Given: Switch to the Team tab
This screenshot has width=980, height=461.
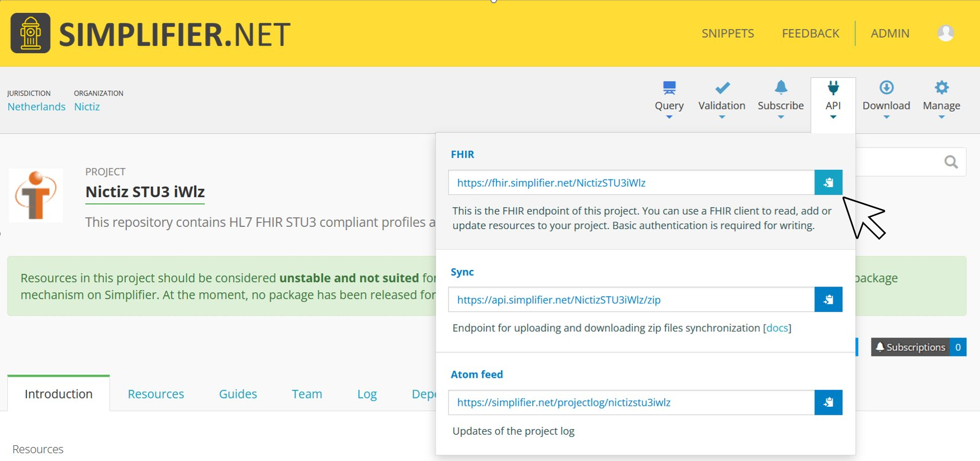Looking at the screenshot, I should click(x=307, y=394).
